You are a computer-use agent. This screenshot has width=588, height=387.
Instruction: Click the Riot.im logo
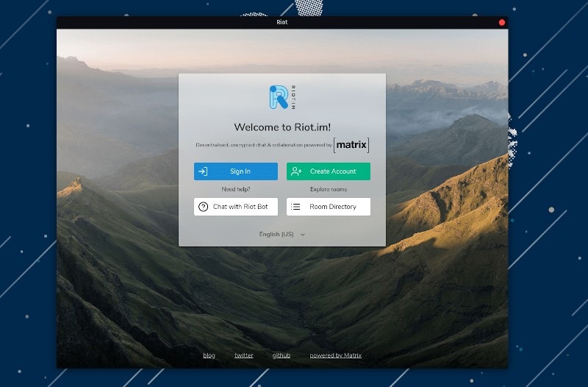282,97
